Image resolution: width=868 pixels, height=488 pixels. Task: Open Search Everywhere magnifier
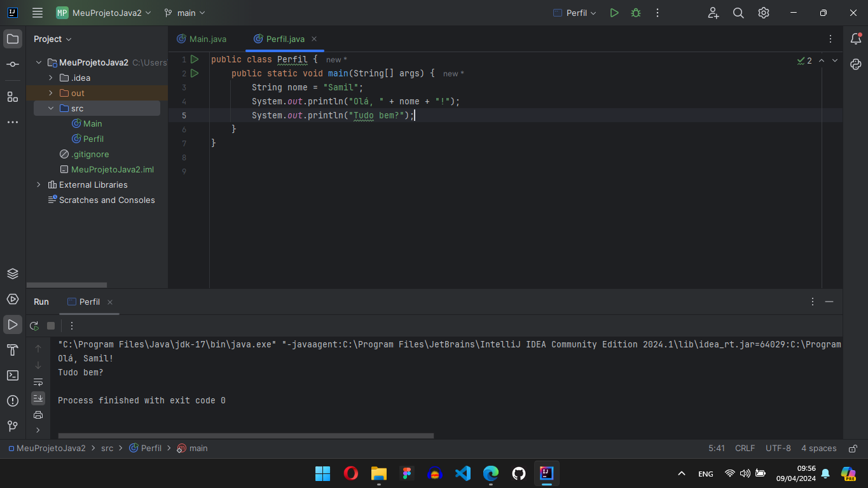click(738, 13)
